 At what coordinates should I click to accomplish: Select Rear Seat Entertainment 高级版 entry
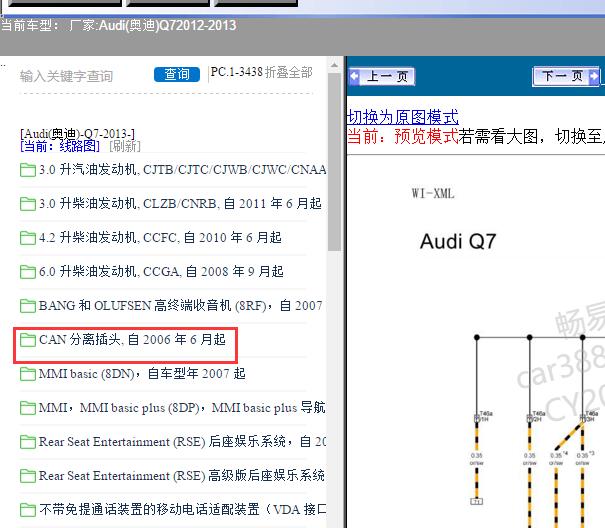[182, 475]
